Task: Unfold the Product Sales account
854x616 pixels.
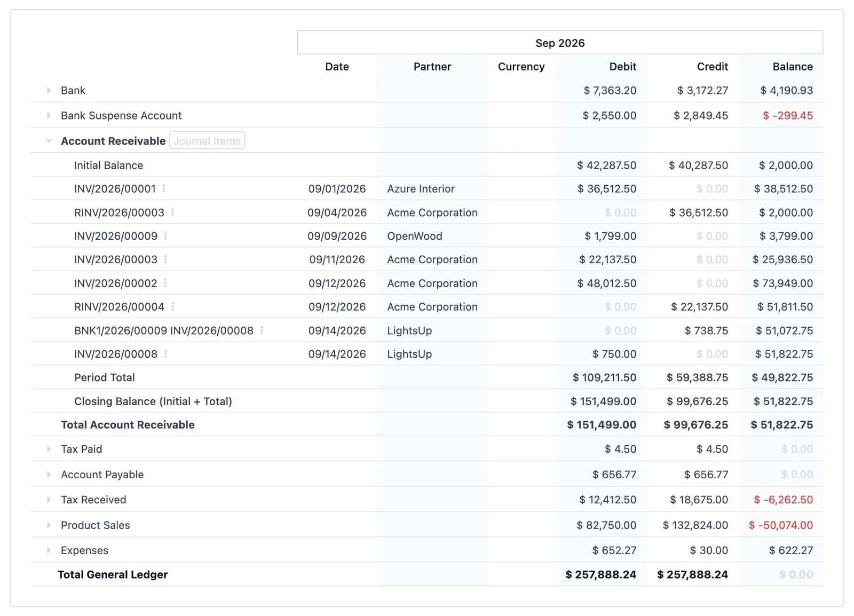Action: pos(49,525)
